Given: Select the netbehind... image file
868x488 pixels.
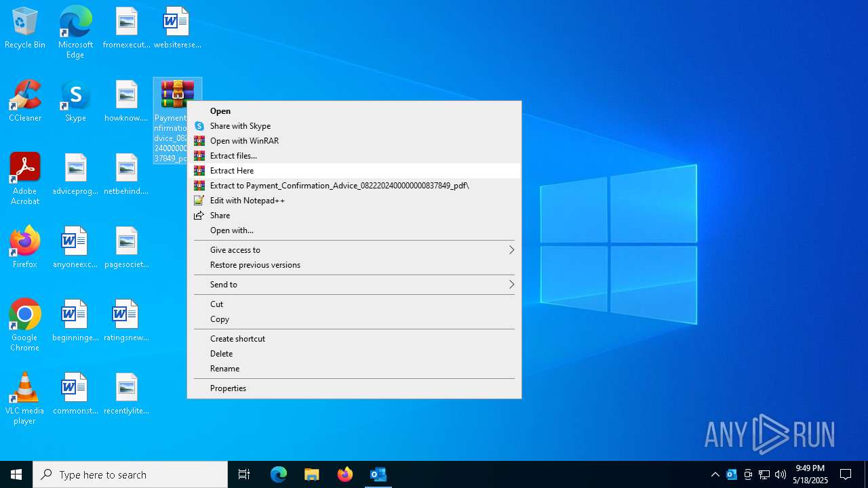Looking at the screenshot, I should click(x=126, y=175).
